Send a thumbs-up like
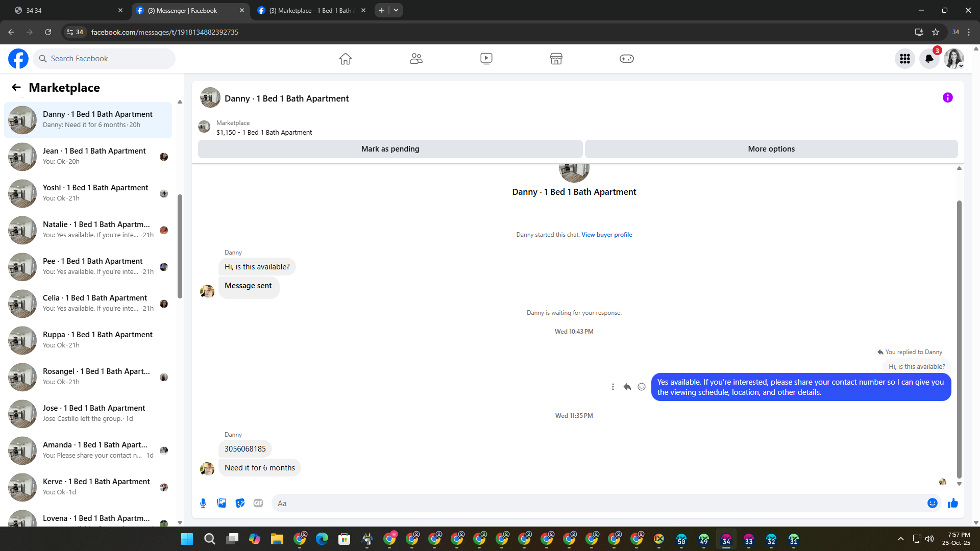The width and height of the screenshot is (980, 551). (952, 504)
